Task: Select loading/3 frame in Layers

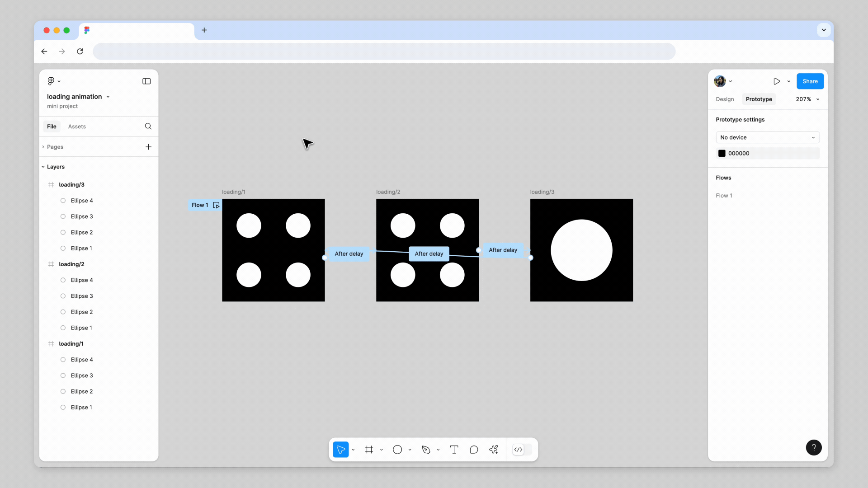Action: [71, 185]
